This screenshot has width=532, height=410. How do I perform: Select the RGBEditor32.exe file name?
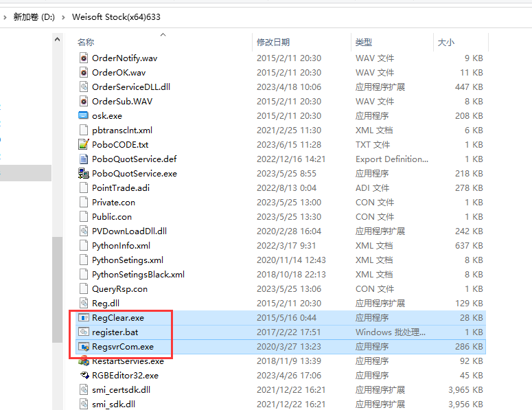(125, 376)
